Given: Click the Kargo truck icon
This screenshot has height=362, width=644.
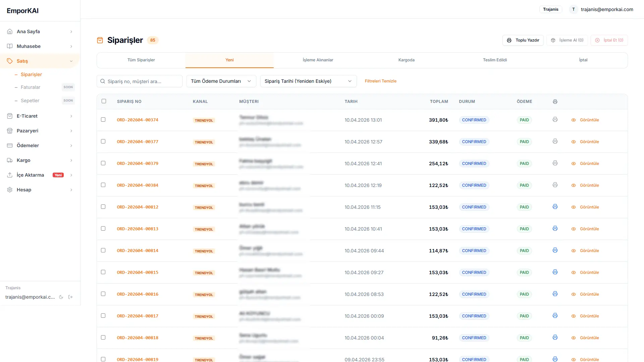Looking at the screenshot, I should point(10,160).
